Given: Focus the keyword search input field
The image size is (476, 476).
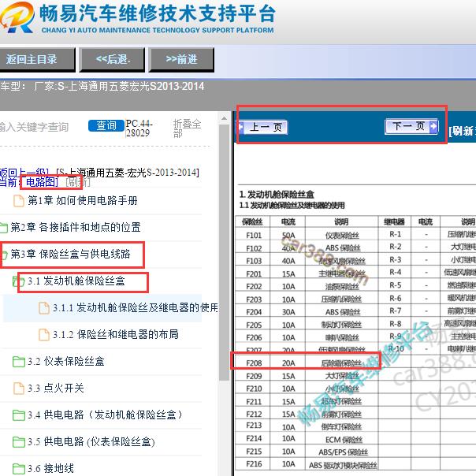Looking at the screenshot, I should tap(39, 127).
